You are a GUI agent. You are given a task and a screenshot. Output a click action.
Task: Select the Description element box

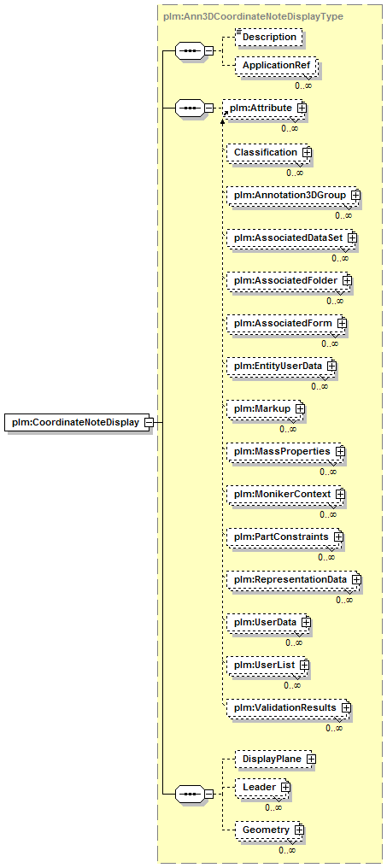point(269,37)
